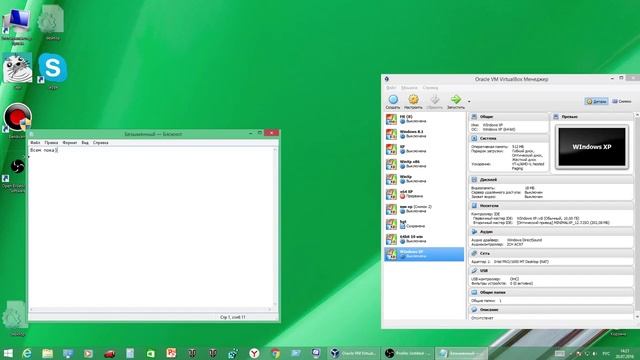
Task: Click the Windows Start button
Action: tap(8, 353)
